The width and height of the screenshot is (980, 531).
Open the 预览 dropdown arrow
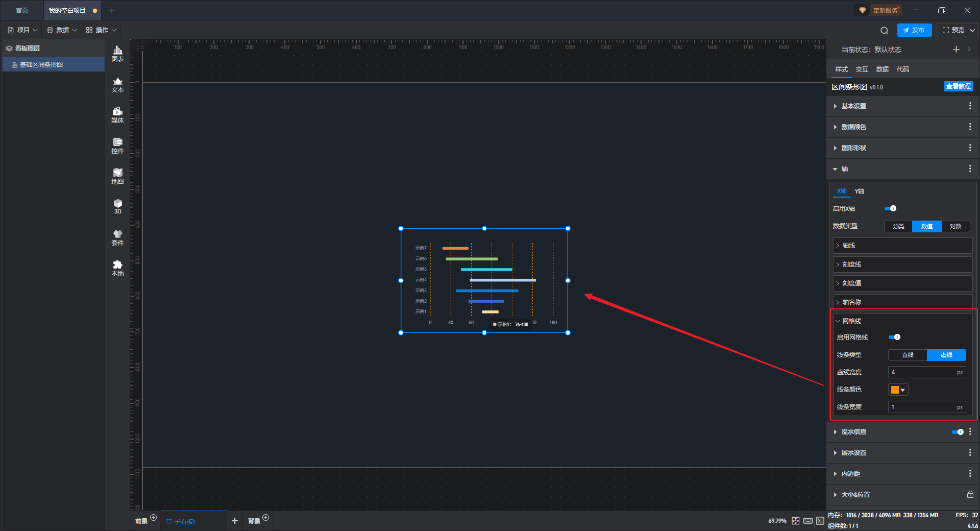click(x=972, y=31)
